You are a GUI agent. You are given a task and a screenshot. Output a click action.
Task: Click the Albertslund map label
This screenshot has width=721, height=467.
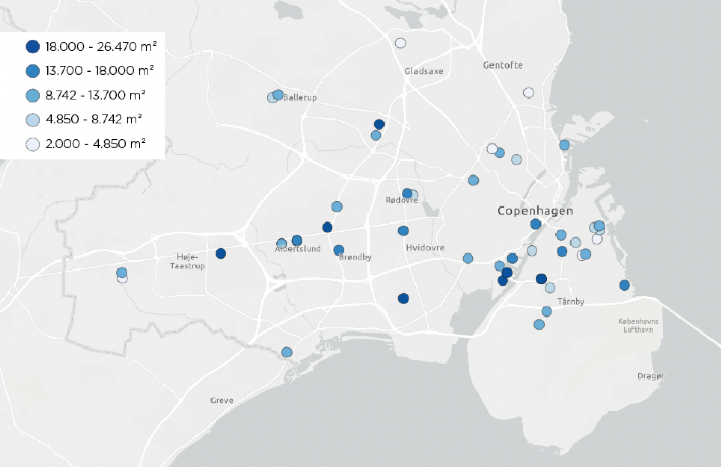[298, 249]
